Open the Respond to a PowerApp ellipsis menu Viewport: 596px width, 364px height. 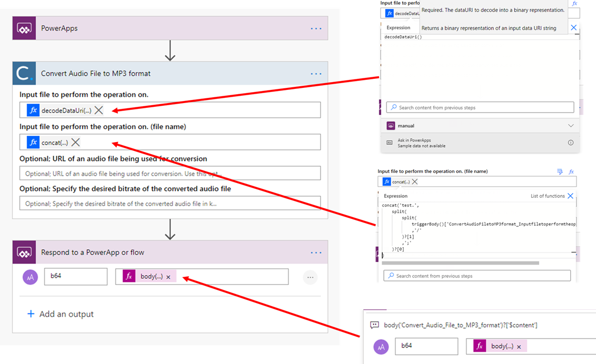point(316,252)
